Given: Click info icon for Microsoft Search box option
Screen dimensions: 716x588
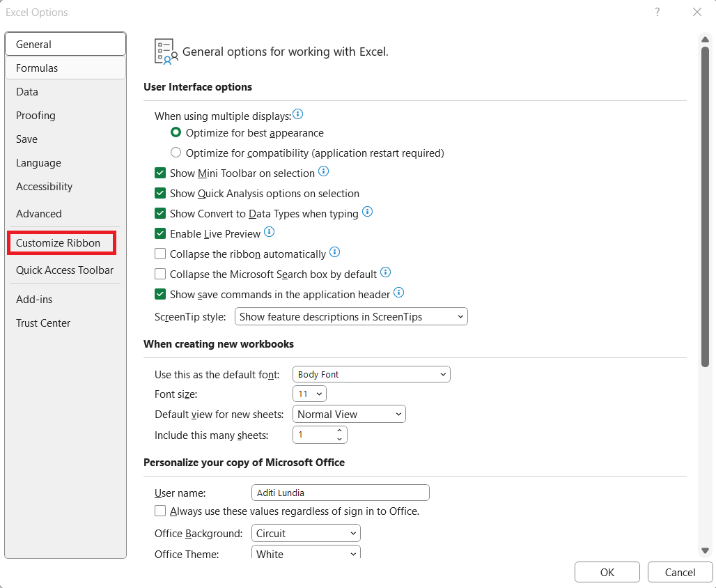Looking at the screenshot, I should click(385, 272).
